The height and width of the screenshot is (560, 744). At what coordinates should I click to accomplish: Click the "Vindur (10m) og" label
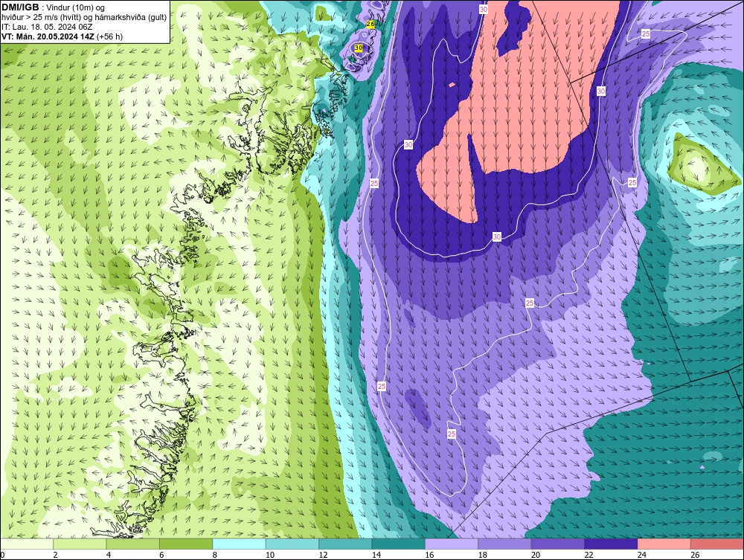coord(76,8)
